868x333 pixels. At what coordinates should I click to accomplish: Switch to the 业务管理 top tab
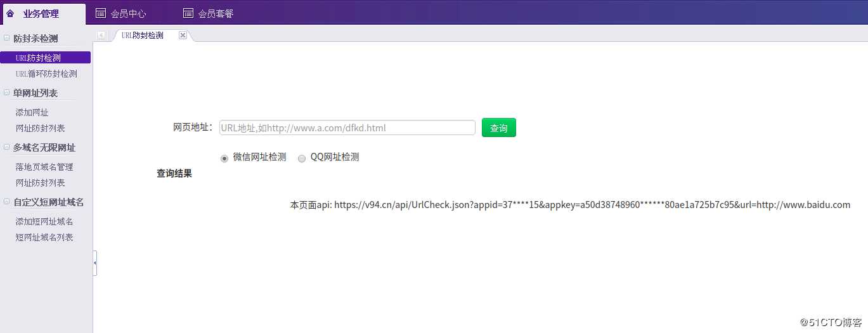43,14
